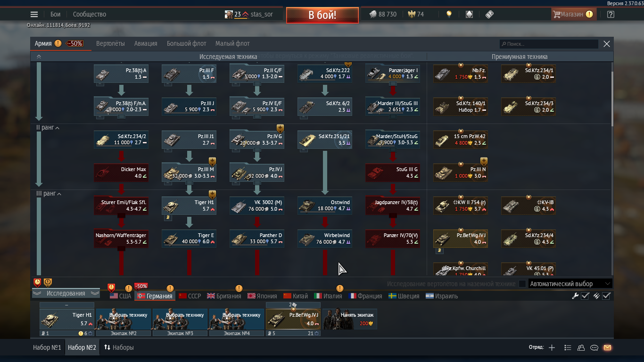This screenshot has height=362, width=644.
Task: Open the help question mark icon
Action: point(611,14)
